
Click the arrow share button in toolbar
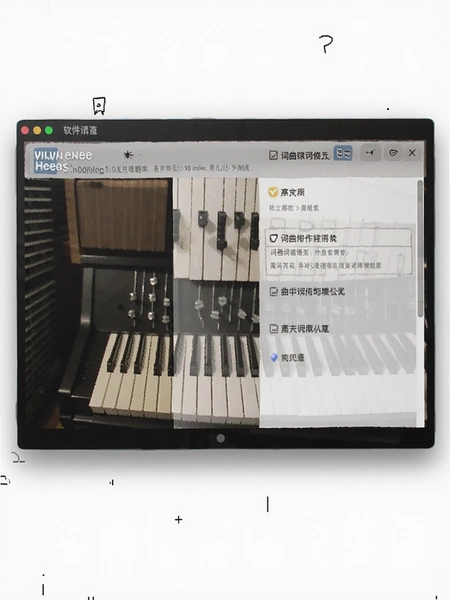[x=370, y=153]
